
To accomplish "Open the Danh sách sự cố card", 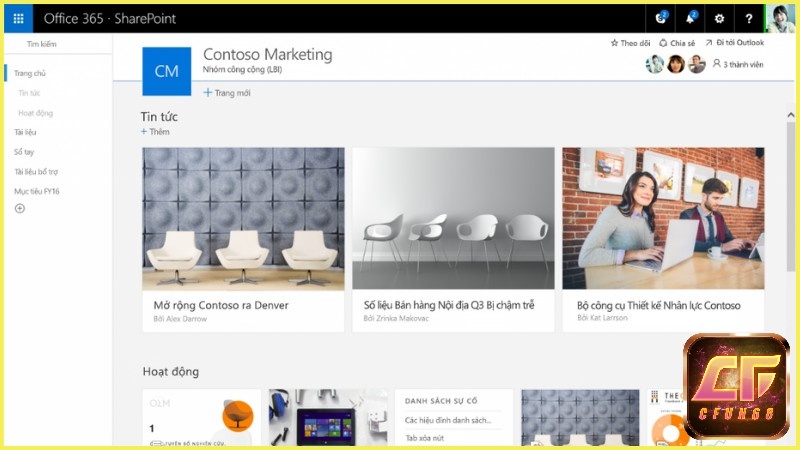I will (454, 417).
